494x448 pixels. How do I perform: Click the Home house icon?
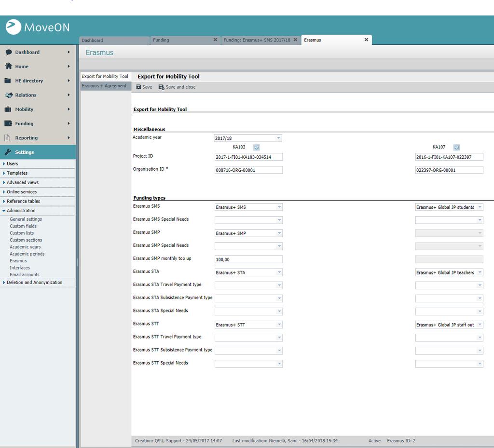click(x=9, y=66)
